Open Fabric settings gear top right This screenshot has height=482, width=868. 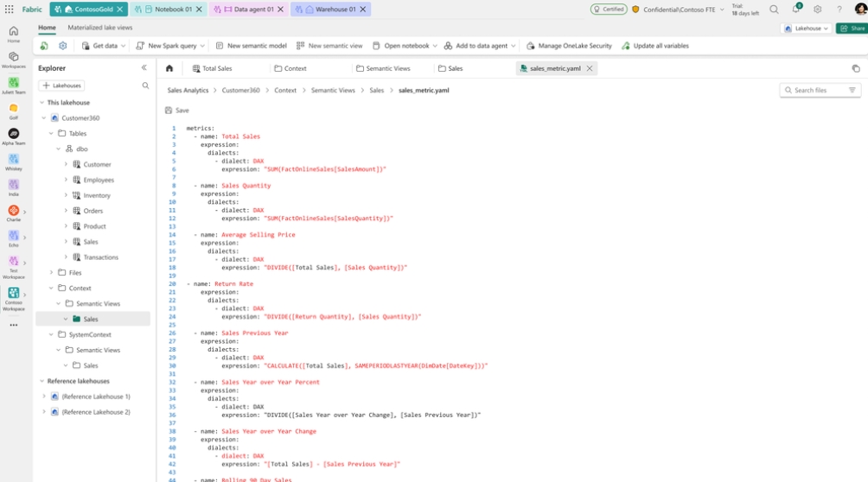pyautogui.click(x=818, y=10)
